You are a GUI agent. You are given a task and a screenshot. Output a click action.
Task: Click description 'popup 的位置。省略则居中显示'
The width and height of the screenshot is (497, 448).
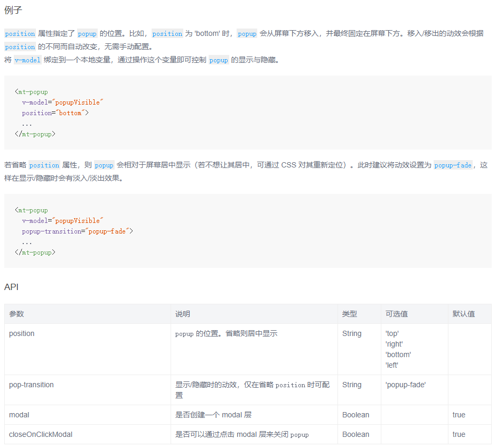(x=226, y=333)
